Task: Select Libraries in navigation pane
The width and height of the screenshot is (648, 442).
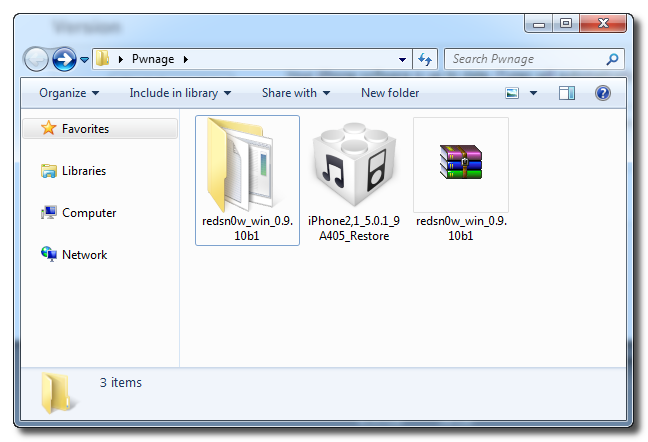Action: [84, 171]
